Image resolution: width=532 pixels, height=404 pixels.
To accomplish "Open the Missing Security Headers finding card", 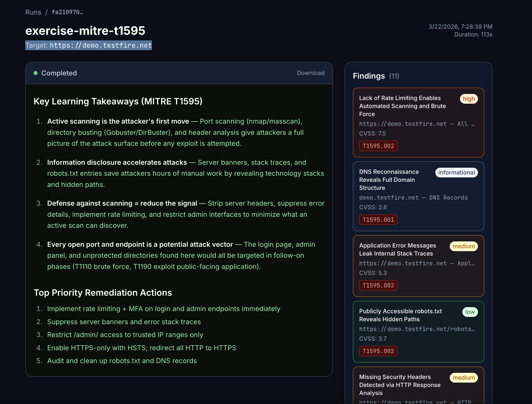I will [419, 385].
